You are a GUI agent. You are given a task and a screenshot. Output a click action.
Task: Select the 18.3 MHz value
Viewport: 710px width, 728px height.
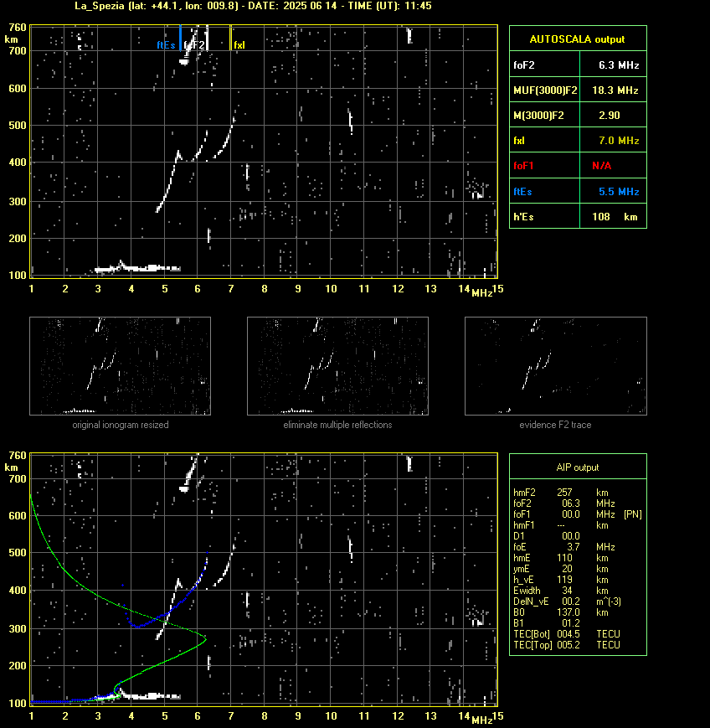[x=615, y=90]
